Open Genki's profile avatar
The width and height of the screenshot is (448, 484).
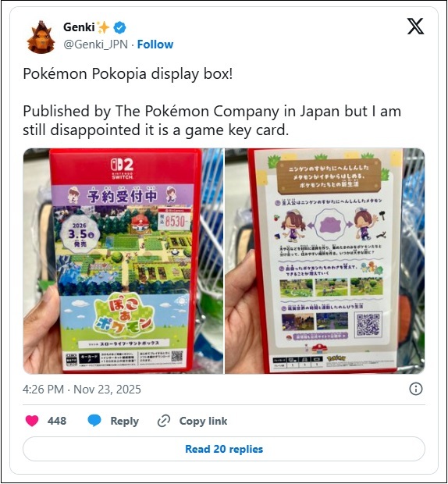coord(41,37)
